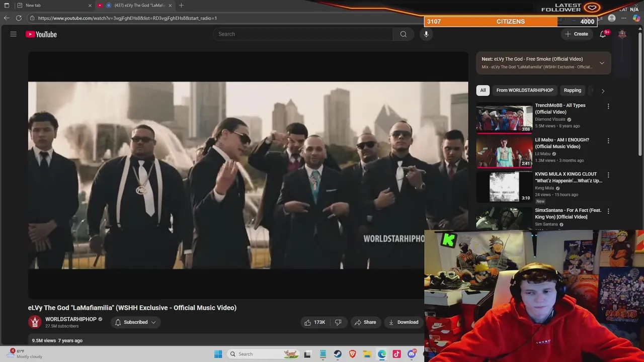Click the video player to pause
Viewport: 644px width, 362px height.
pyautogui.click(x=248, y=175)
